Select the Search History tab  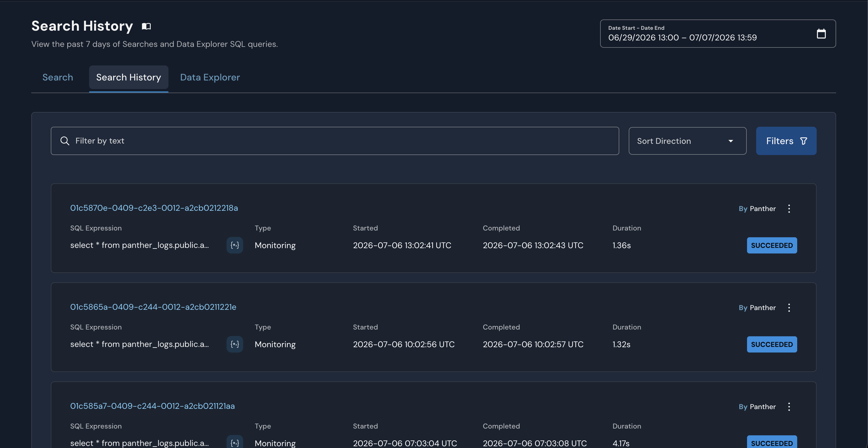click(128, 77)
